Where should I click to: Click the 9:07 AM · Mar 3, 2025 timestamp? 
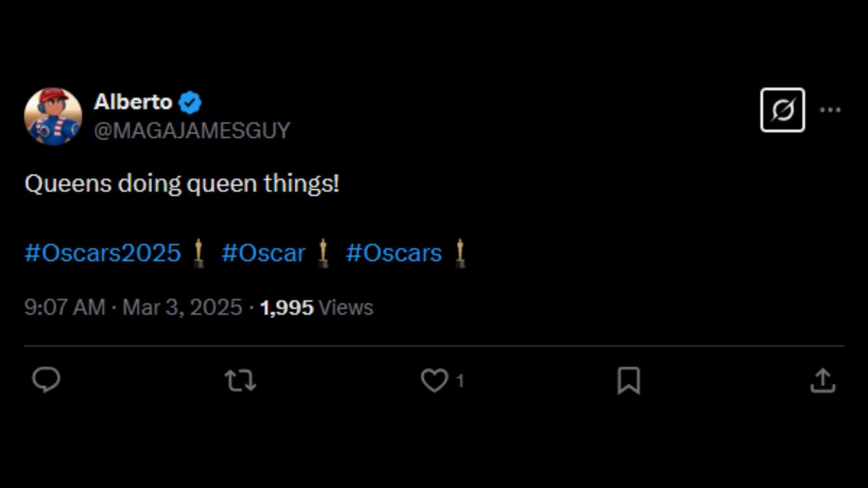point(133,308)
